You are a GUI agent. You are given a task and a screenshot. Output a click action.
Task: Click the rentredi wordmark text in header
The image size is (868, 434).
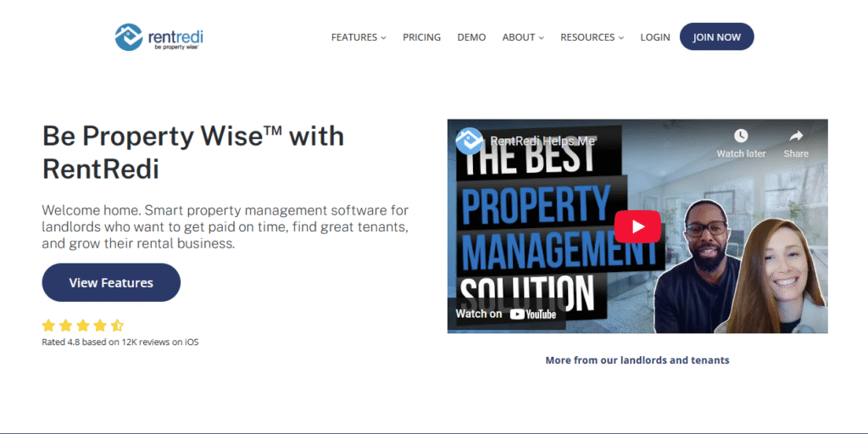click(x=177, y=36)
